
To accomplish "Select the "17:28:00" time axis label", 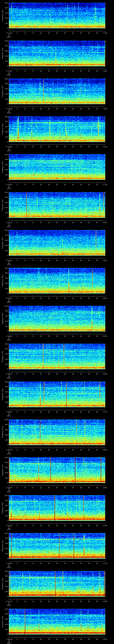I will pos(9,488).
